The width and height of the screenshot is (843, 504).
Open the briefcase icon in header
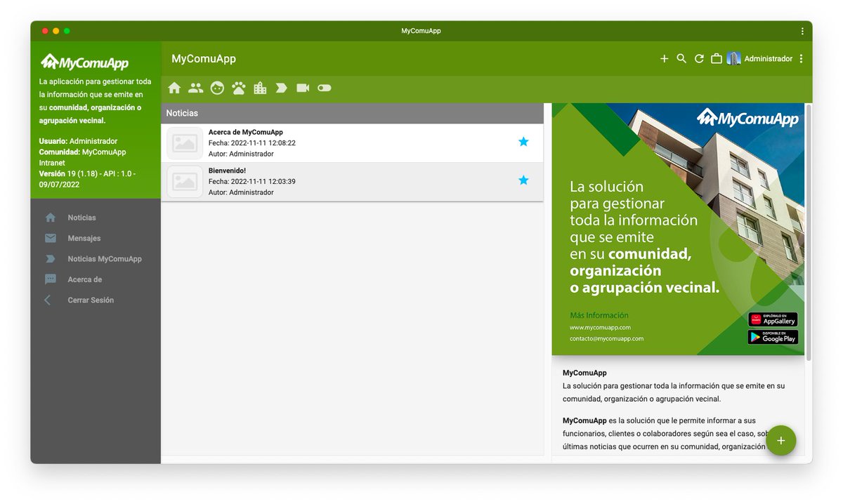point(717,59)
